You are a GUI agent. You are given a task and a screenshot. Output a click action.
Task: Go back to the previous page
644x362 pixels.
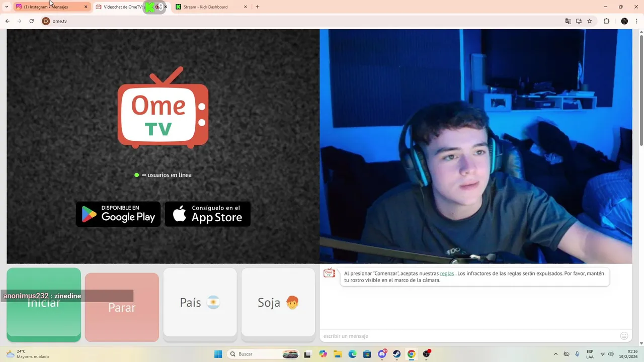pos(7,21)
